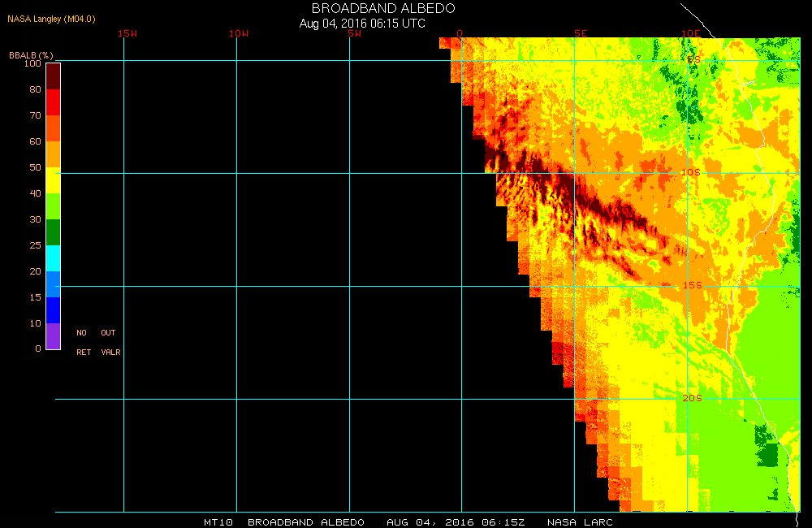This screenshot has height=528, width=812.
Task: Click the light blue 15-20 legend band
Action: click(x=54, y=284)
